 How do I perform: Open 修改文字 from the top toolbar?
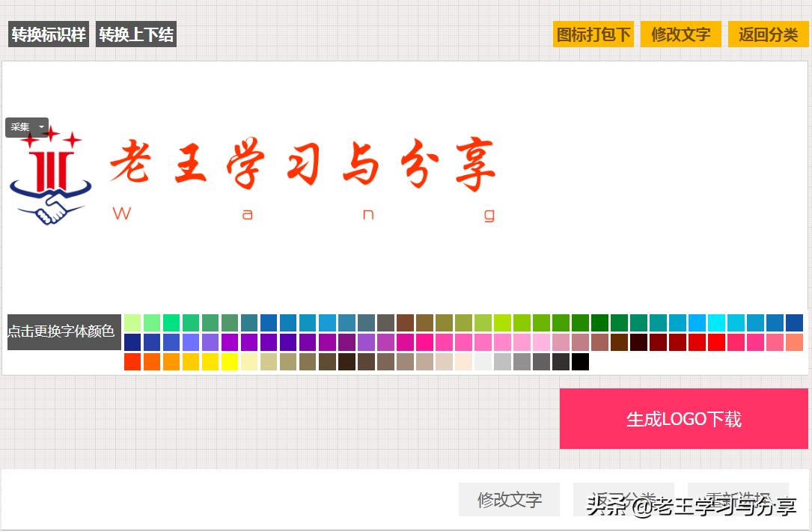(680, 34)
